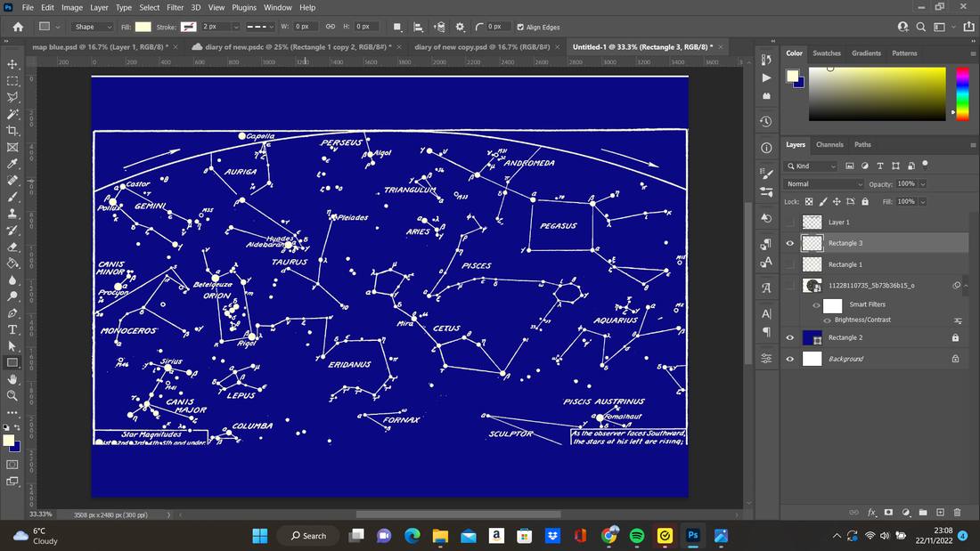
Task: Select the Paint Bucket tool
Action: pos(12,263)
